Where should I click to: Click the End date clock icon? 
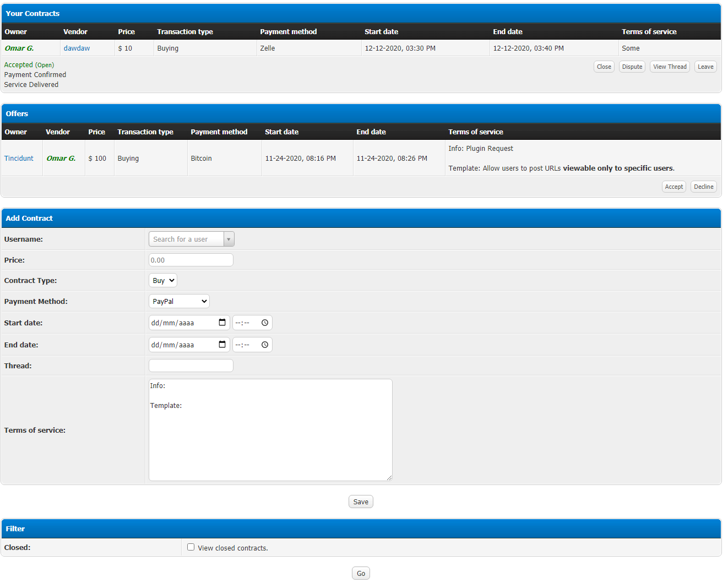point(265,345)
